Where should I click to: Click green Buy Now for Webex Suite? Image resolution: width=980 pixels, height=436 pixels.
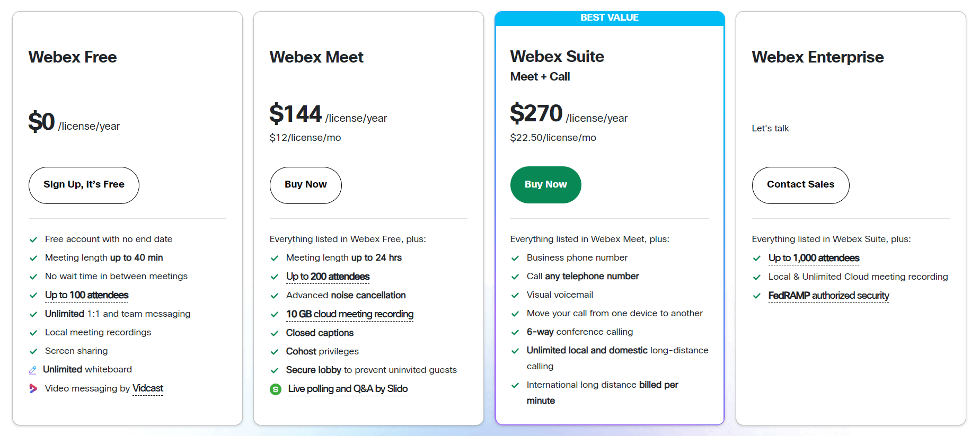(x=545, y=185)
